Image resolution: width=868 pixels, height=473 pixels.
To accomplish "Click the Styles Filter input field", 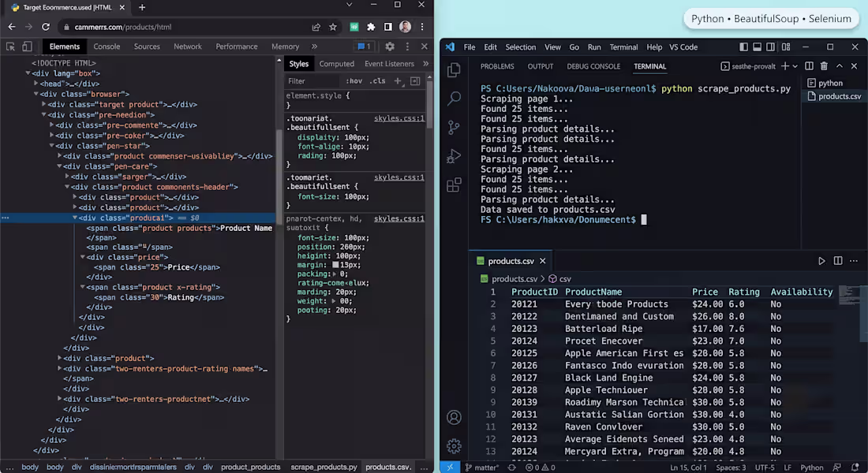I will click(x=312, y=80).
